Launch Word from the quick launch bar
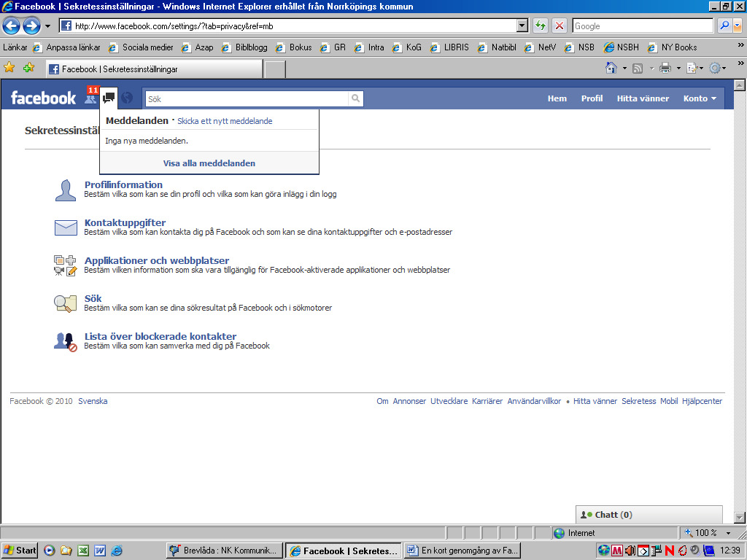 (99, 551)
